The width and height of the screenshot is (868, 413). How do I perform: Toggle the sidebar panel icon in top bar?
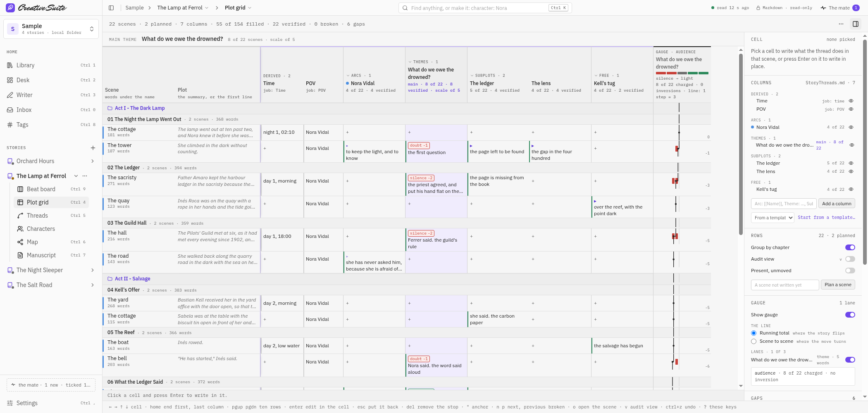pos(111,8)
